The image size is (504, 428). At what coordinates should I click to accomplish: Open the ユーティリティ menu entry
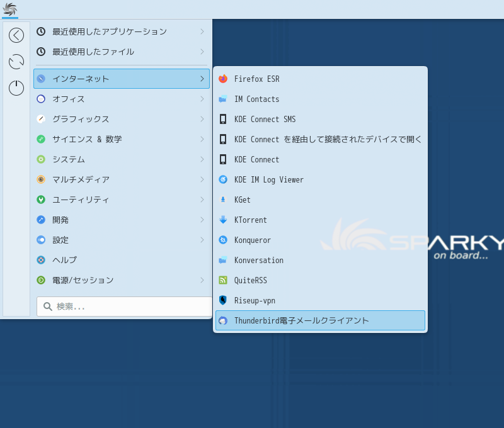coord(122,200)
